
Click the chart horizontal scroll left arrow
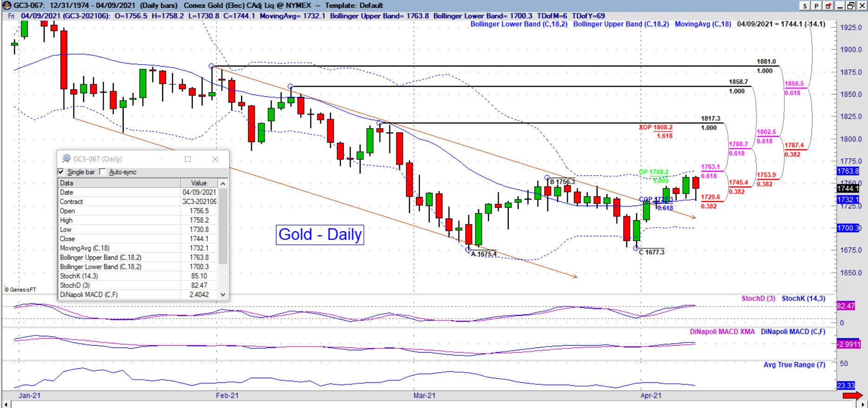(7, 405)
